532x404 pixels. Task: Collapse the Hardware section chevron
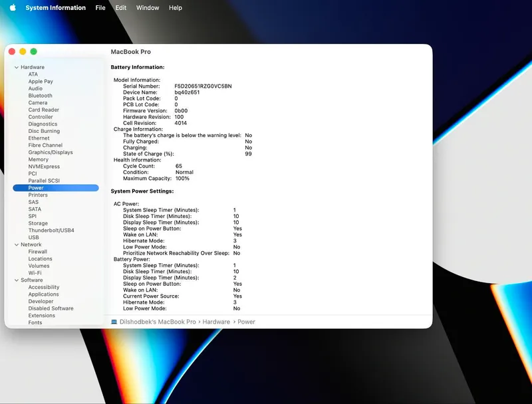pyautogui.click(x=16, y=67)
